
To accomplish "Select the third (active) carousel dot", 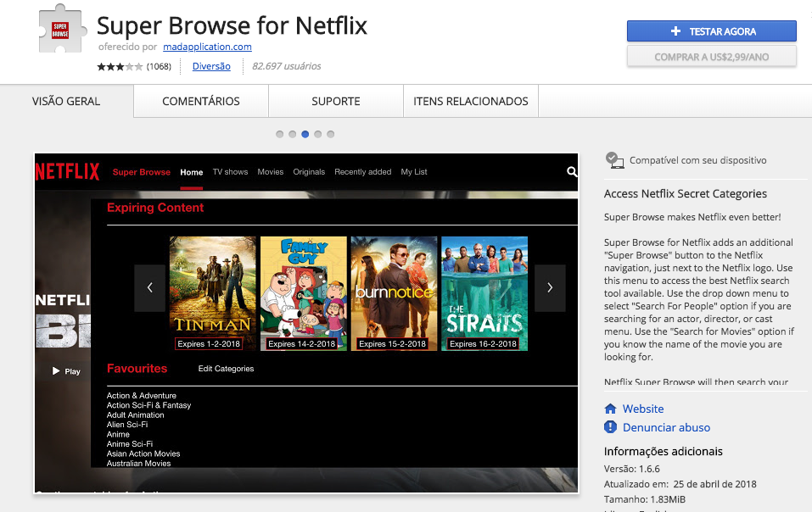I will 305,135.
